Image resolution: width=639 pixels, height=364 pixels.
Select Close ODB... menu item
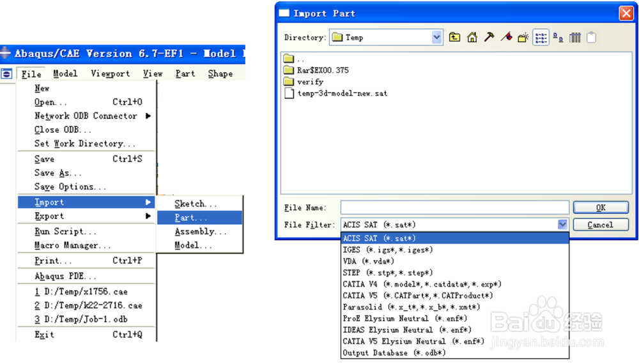coord(86,130)
